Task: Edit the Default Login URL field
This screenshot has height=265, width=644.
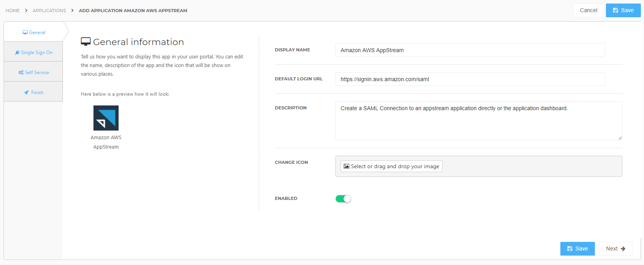Action: point(470,79)
